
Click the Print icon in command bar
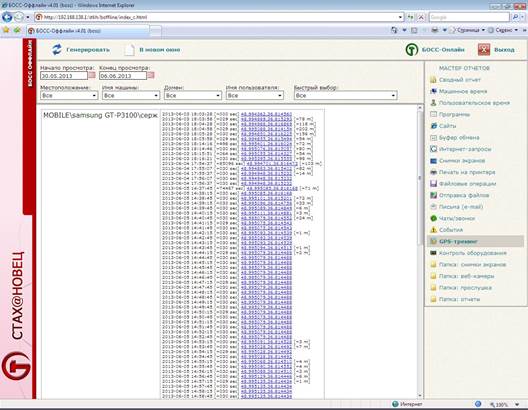435,30
